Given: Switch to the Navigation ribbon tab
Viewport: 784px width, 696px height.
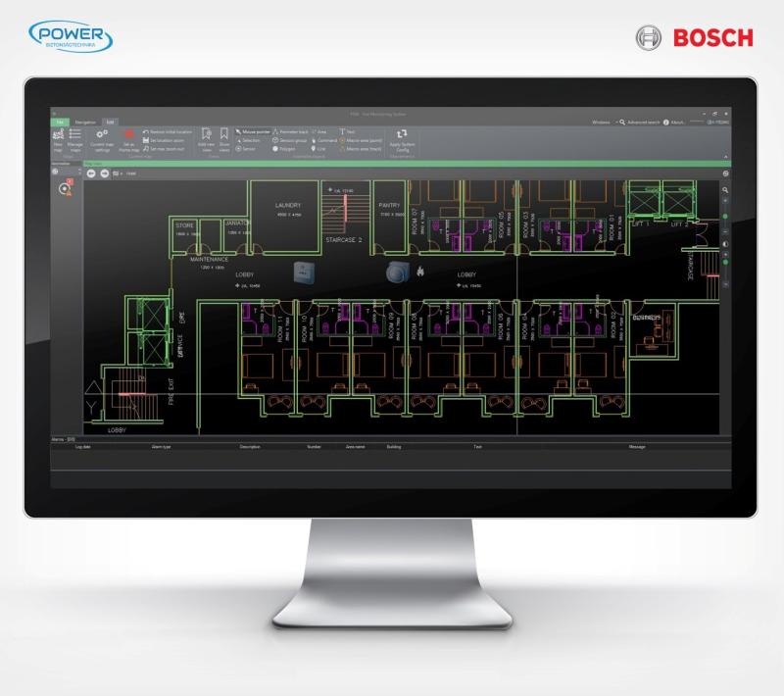Looking at the screenshot, I should point(86,123).
